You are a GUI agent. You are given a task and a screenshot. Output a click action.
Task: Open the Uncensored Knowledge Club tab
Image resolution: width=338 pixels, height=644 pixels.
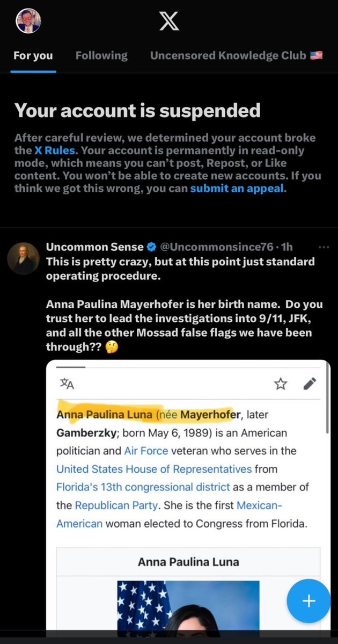(236, 55)
